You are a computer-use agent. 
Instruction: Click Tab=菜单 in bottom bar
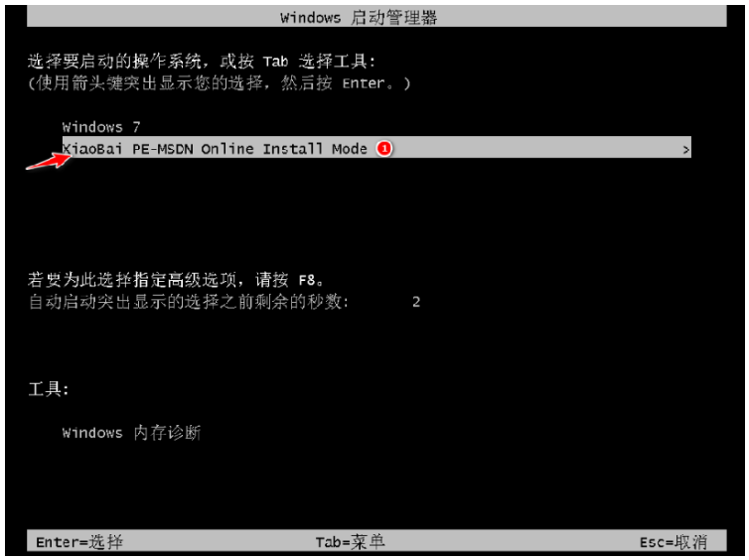[x=350, y=542]
